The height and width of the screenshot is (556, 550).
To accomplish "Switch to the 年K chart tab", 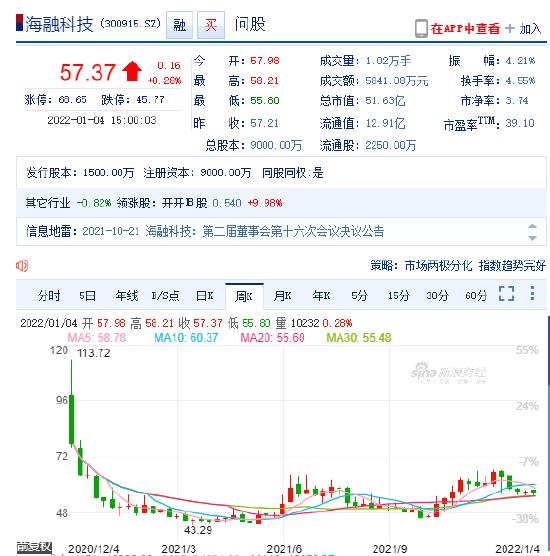I will tap(321, 295).
